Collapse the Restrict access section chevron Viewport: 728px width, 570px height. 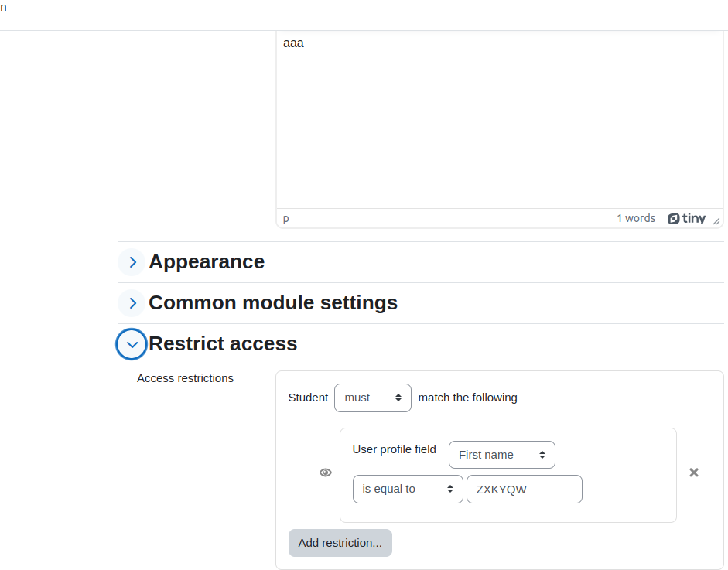point(132,344)
